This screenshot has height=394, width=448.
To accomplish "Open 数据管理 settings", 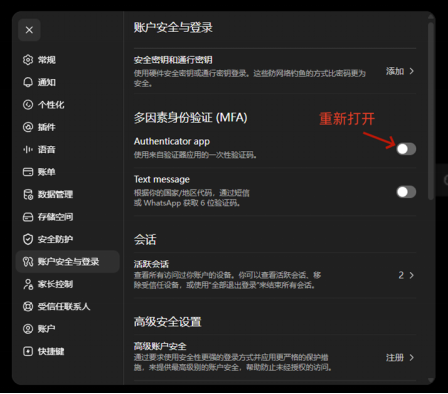I will tap(68, 194).
